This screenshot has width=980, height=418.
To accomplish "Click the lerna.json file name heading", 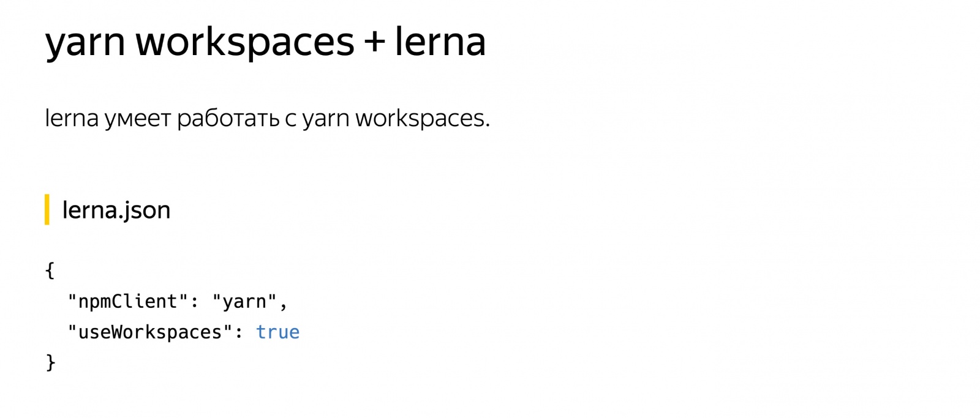I will pyautogui.click(x=116, y=210).
